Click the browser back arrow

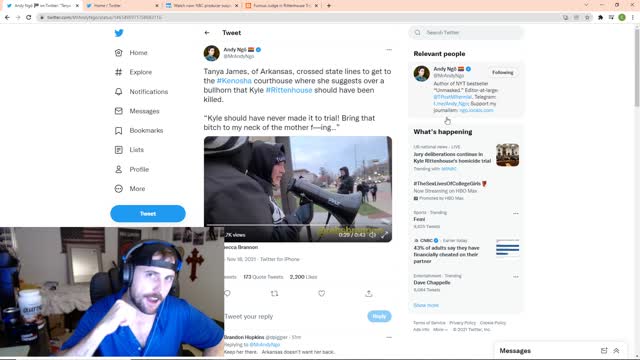pyautogui.click(x=7, y=18)
